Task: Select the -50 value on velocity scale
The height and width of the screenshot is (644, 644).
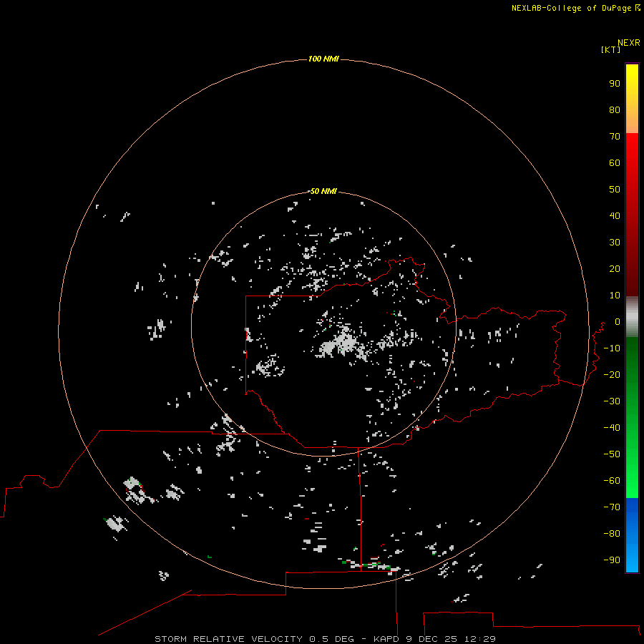Action: click(612, 454)
